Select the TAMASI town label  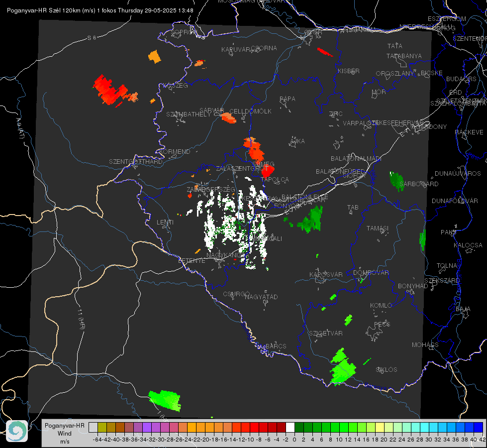(378, 228)
